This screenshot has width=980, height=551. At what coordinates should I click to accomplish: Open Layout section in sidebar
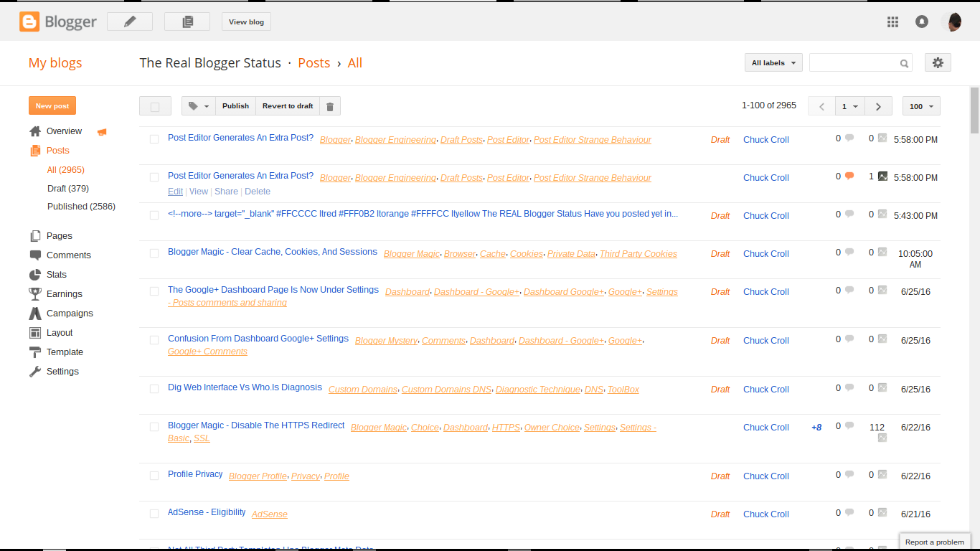pos(60,333)
